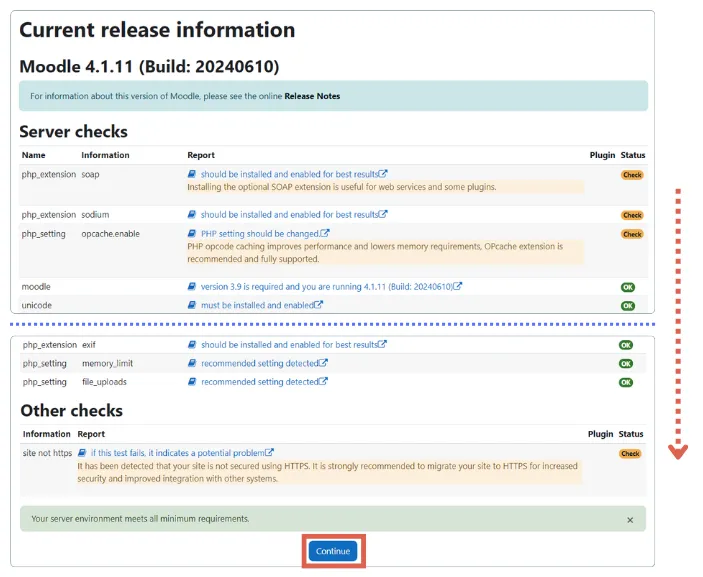This screenshot has width=703, height=577.
Task: Click the 'soap' information cell
Action: pos(90,174)
